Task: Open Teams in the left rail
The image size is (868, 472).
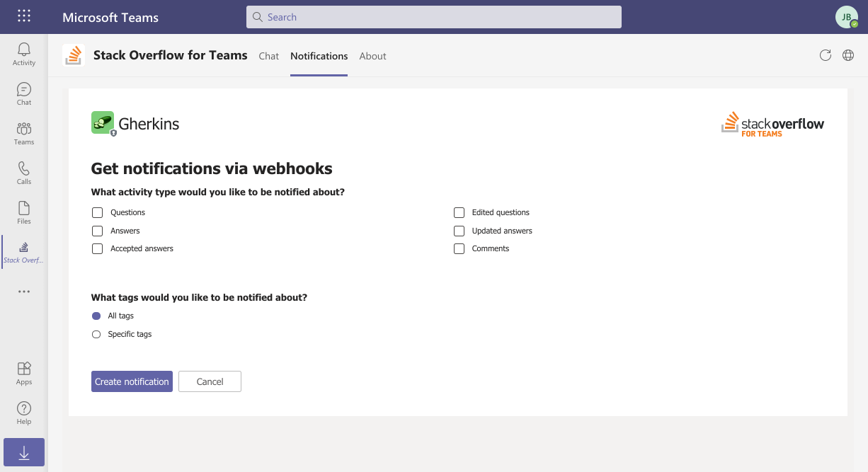Action: 24,133
